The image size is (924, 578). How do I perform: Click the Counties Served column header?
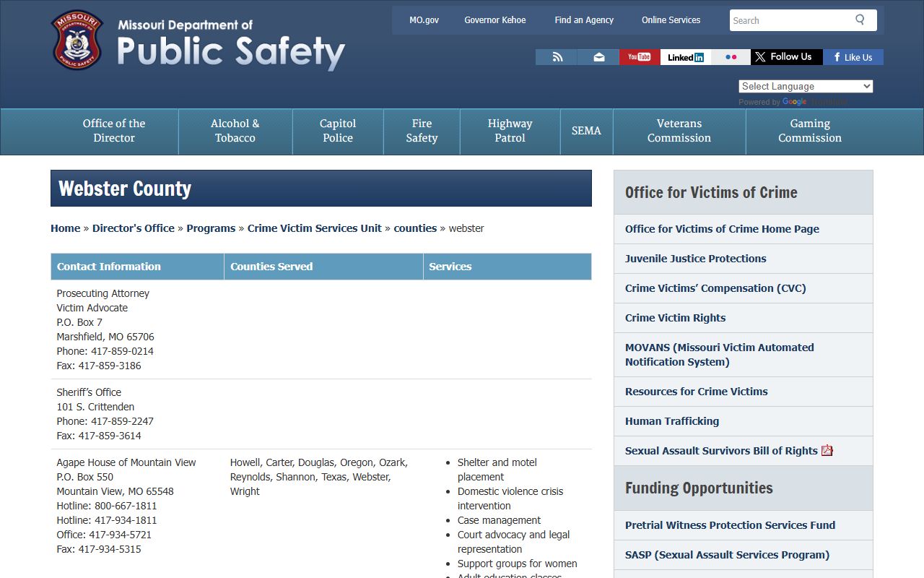[323, 267]
